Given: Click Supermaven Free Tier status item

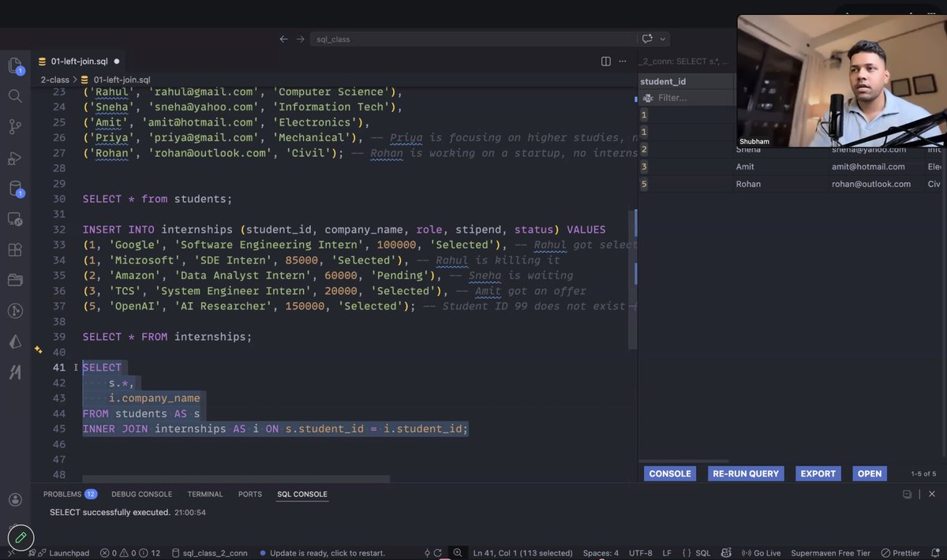Looking at the screenshot, I should 831,553.
